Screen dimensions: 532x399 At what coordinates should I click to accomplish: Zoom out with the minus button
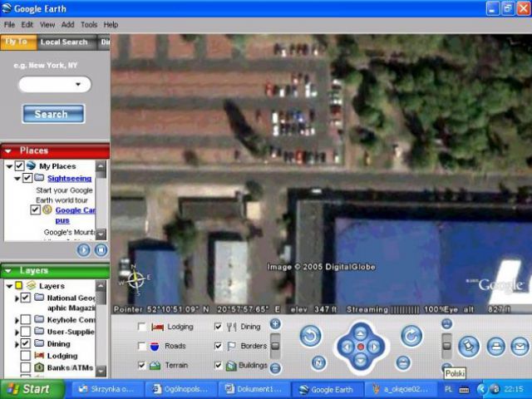(275, 368)
